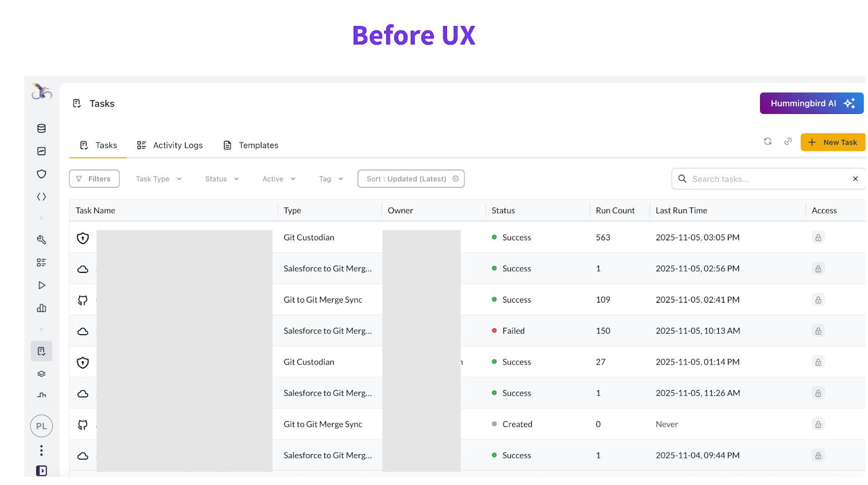Screen dimensions: 868x485
Task: Select the code brackets icon in the sidebar
Action: (41, 197)
